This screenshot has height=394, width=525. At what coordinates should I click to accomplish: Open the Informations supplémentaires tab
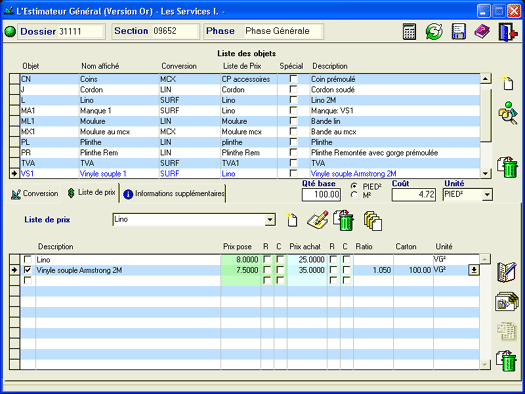173,193
